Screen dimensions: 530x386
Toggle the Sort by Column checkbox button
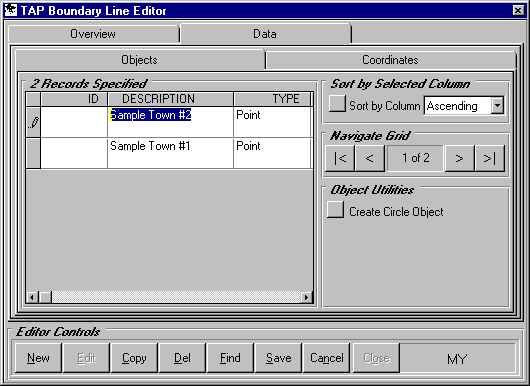[x=337, y=103]
